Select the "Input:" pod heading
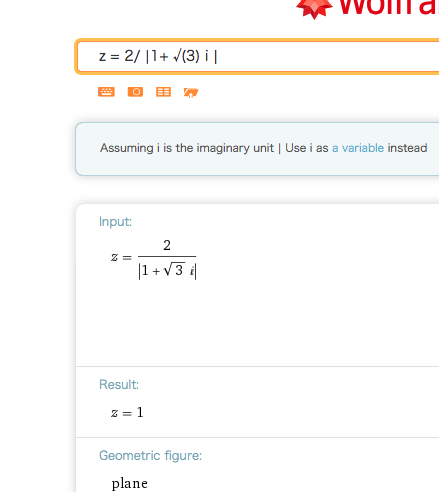439x492 pixels. click(115, 221)
